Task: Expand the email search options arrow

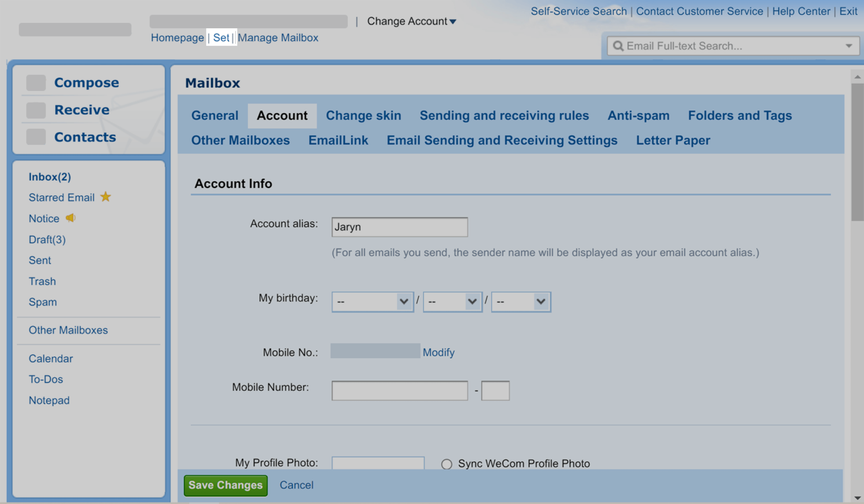Action: pos(849,46)
